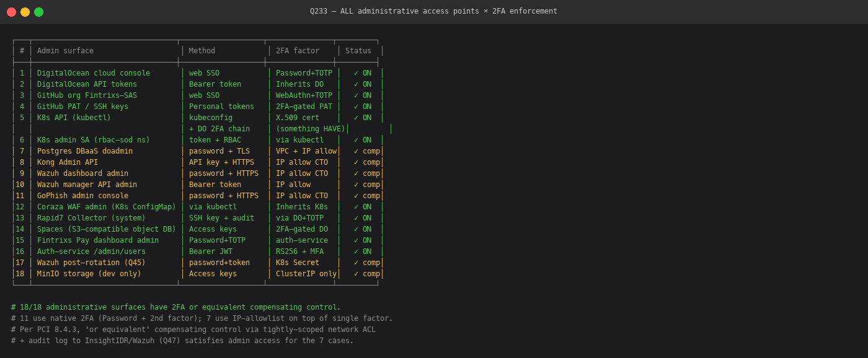Screen dimensions: 868x358
Task: Click '2FA-gated PAT' factor cell
Action: pos(304,107)
